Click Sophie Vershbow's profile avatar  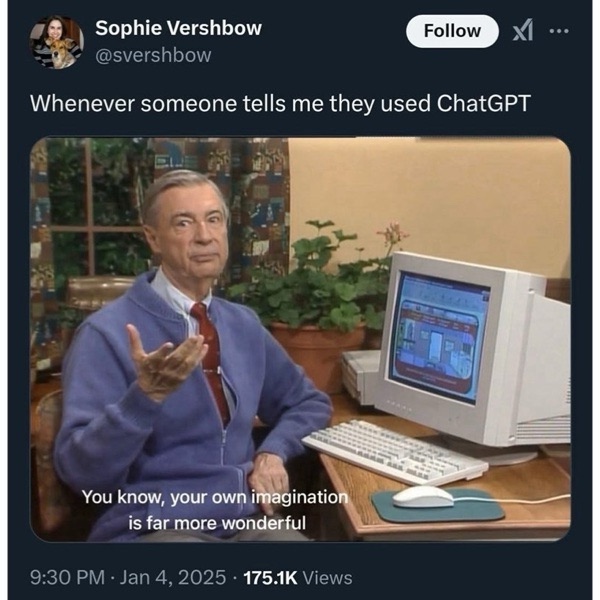tap(57, 42)
